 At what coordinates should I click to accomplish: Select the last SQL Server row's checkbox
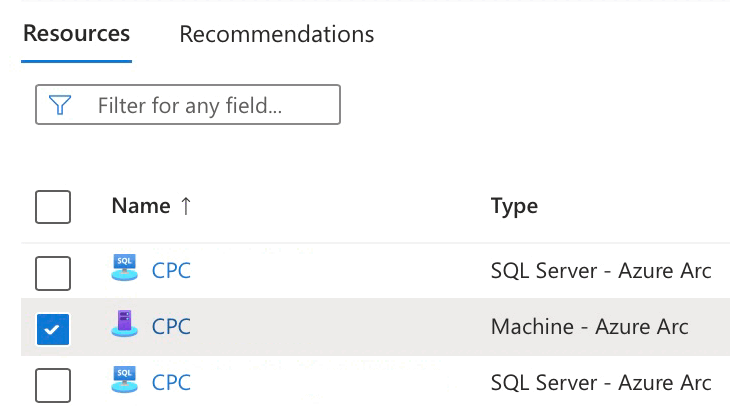[53, 384]
